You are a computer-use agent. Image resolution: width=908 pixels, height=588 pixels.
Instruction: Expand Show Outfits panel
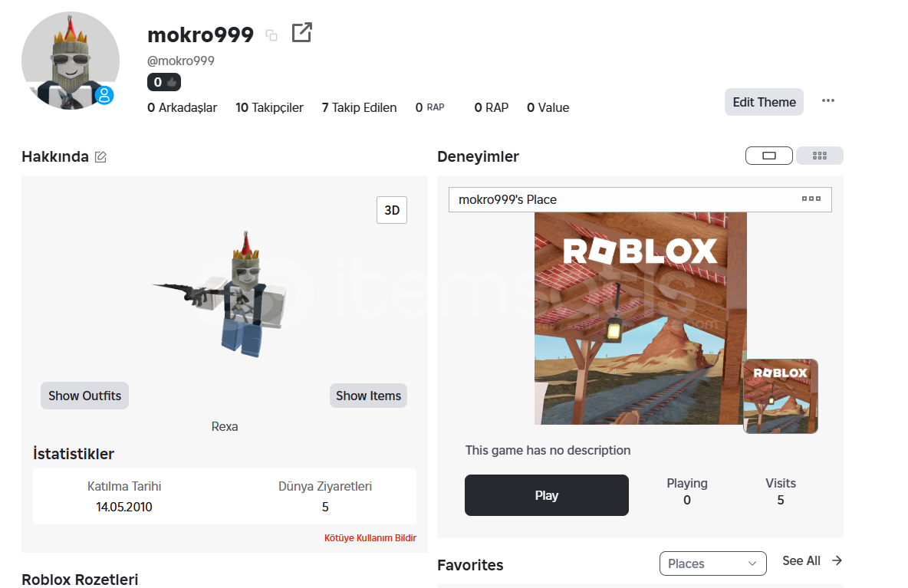(x=84, y=396)
